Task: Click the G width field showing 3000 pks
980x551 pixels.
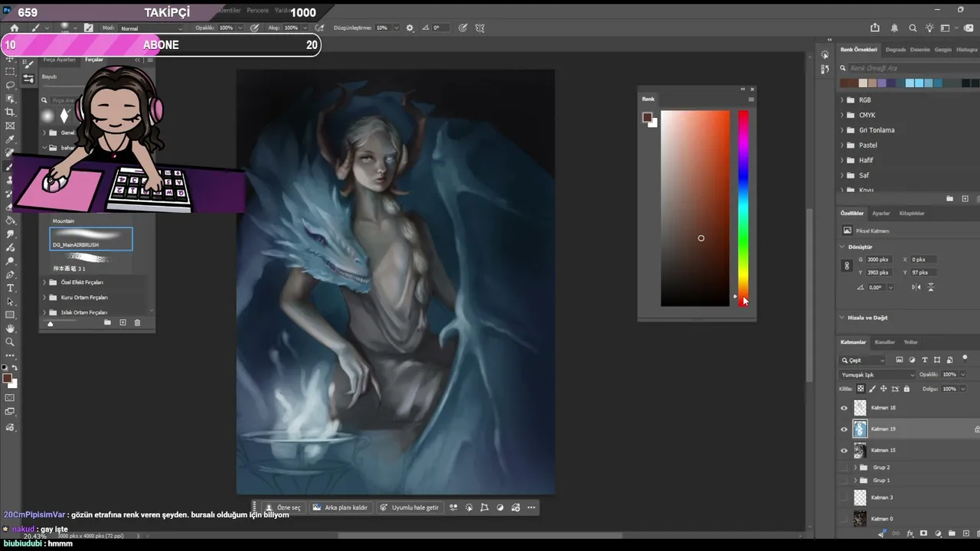Action: click(879, 259)
